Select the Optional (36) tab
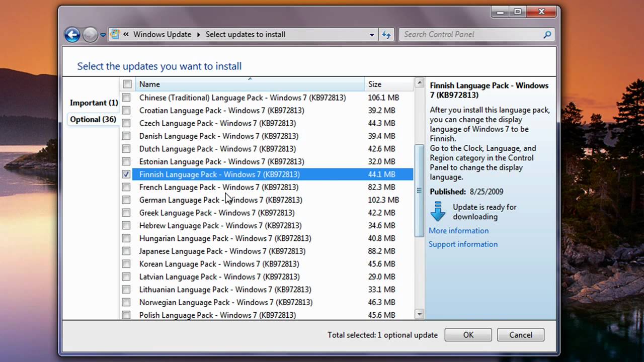 [93, 119]
